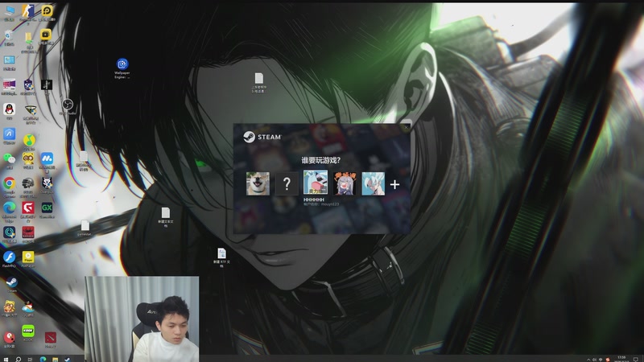Select the Shiba dog avatar account in Steam
Image resolution: width=644 pixels, height=362 pixels.
click(258, 183)
